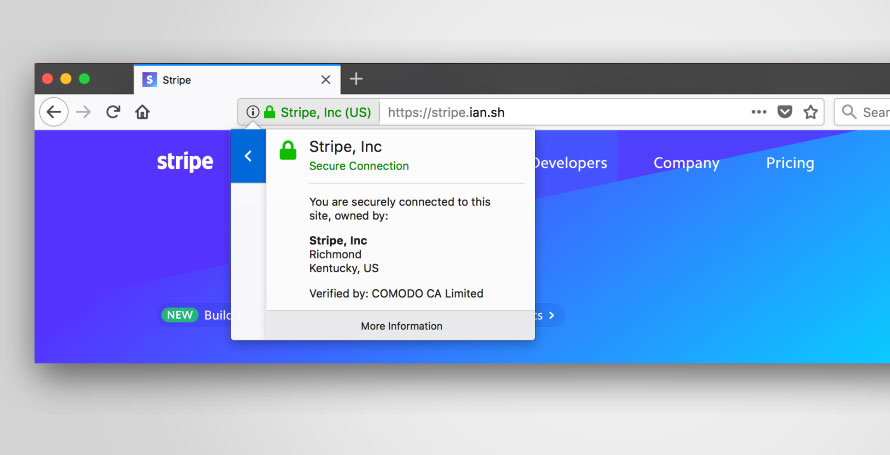Open Company nav link
The width and height of the screenshot is (890, 455).
[686, 163]
